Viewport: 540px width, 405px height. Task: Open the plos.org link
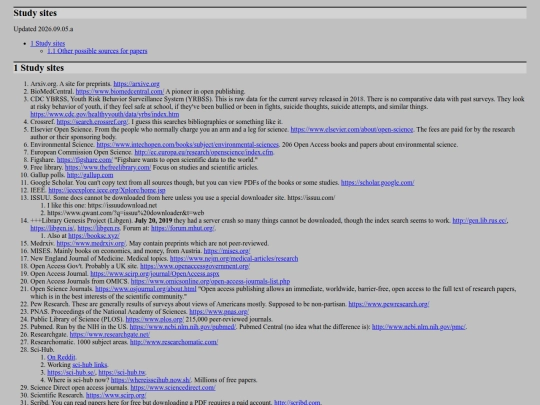(155, 319)
